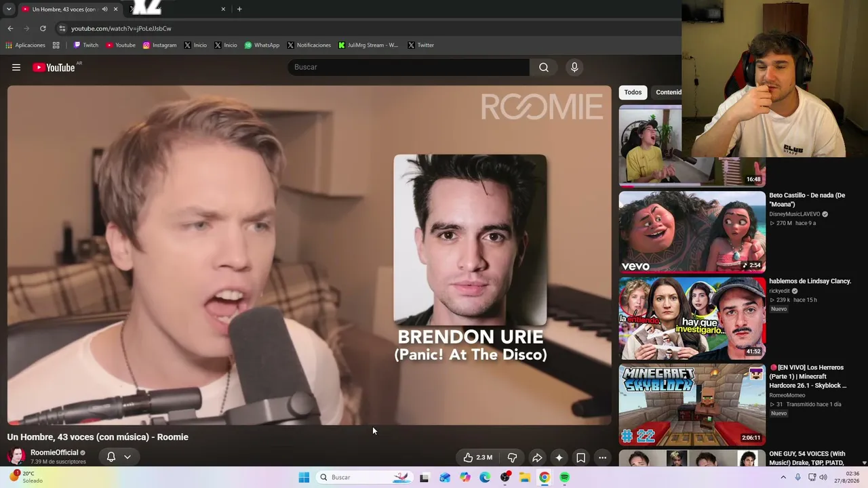Click the RoomieOfficial channel avatar

[16, 457]
